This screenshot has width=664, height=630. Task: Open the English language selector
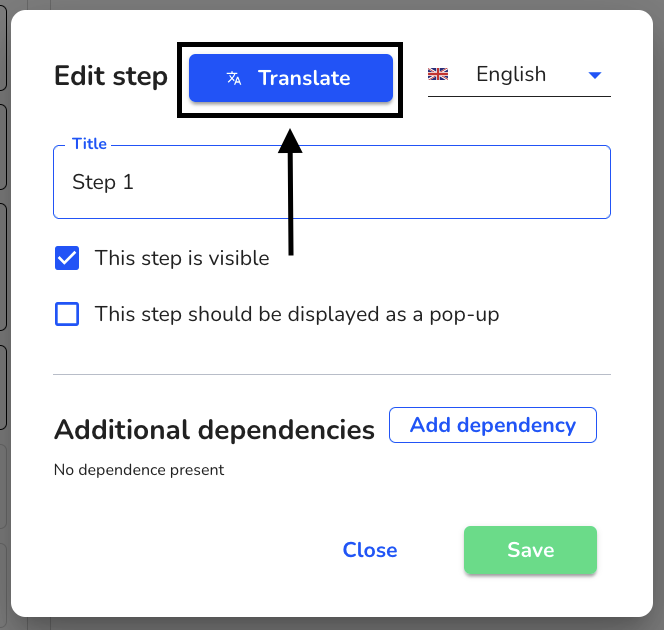pyautogui.click(x=519, y=75)
